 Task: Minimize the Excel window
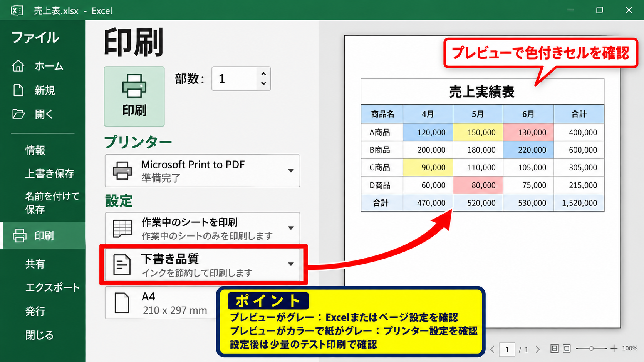pos(570,10)
